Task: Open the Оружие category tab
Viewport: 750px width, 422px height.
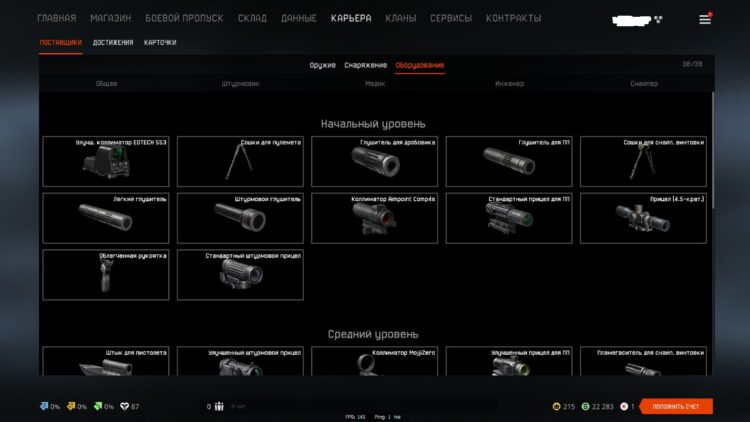Action: [322, 65]
